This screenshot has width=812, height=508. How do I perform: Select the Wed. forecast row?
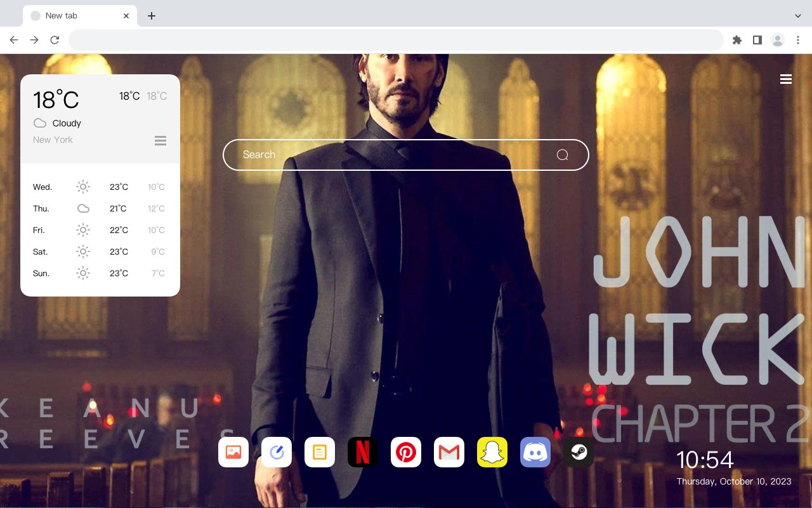[x=100, y=187]
